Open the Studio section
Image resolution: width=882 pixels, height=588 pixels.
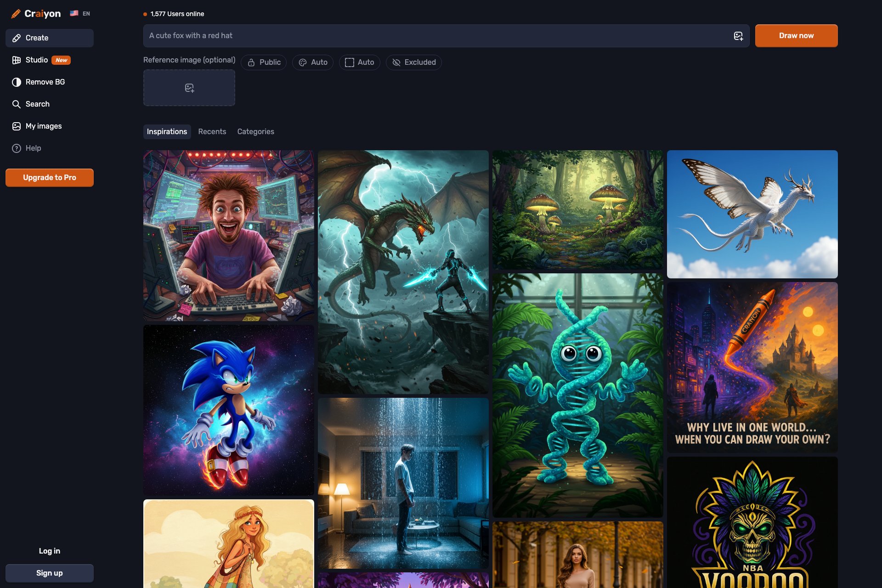37,60
